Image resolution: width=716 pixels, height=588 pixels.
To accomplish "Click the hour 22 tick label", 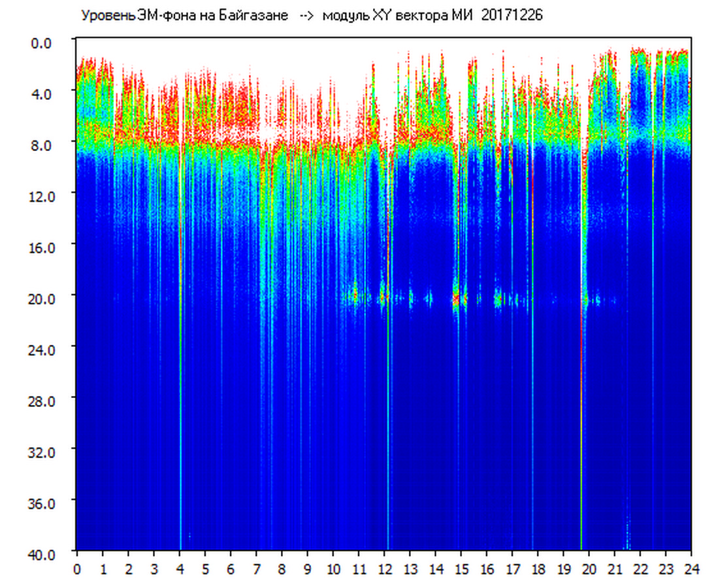I will tap(640, 569).
